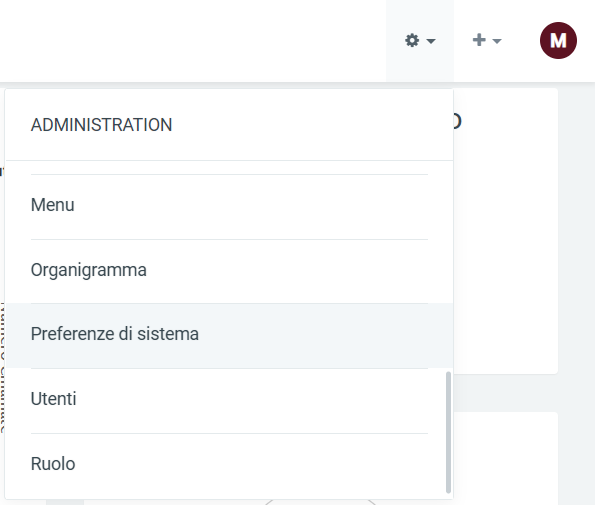This screenshot has width=595, height=505.
Task: Go to Utenti
Action: pos(229,401)
